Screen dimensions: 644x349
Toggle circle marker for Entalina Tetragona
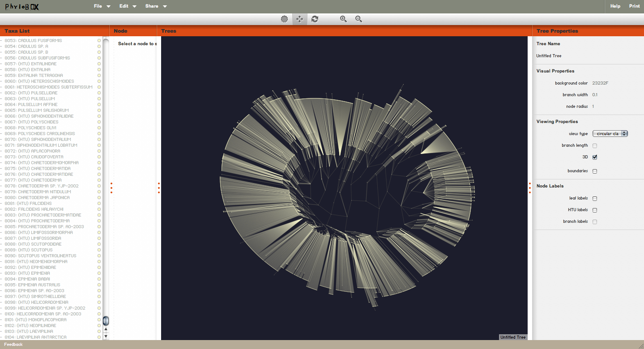click(x=99, y=75)
